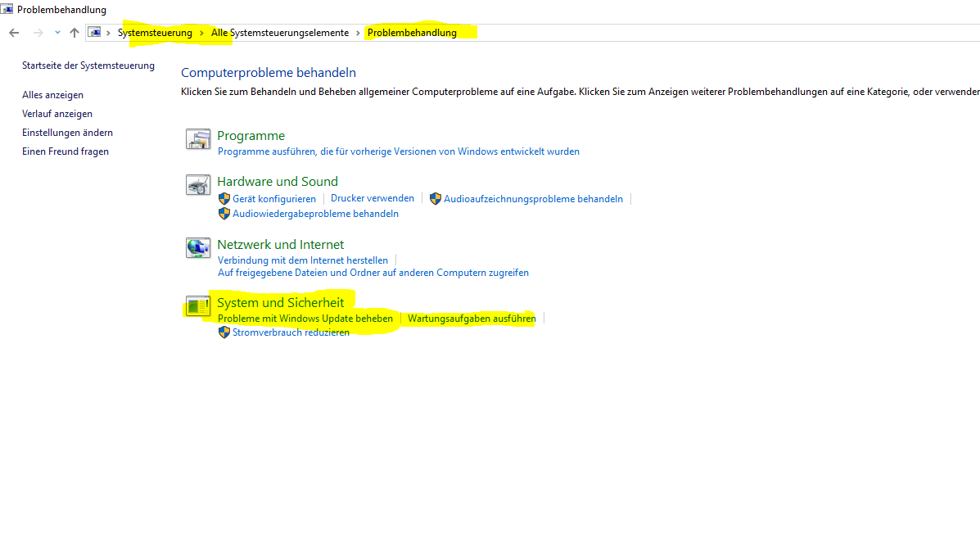The height and width of the screenshot is (547, 980).
Task: Open Drucker verwenden
Action: (373, 198)
